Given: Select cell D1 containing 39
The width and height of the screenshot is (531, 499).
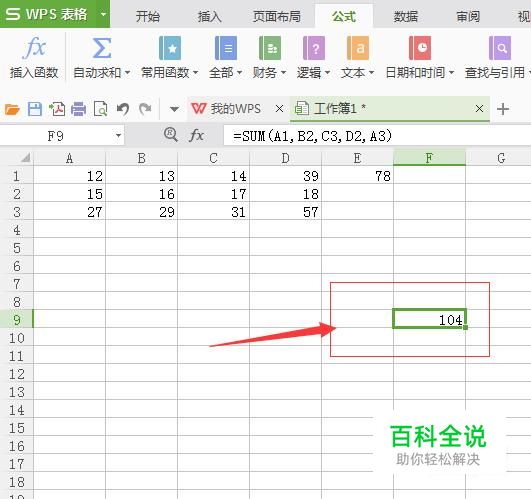Looking at the screenshot, I should [285, 176].
